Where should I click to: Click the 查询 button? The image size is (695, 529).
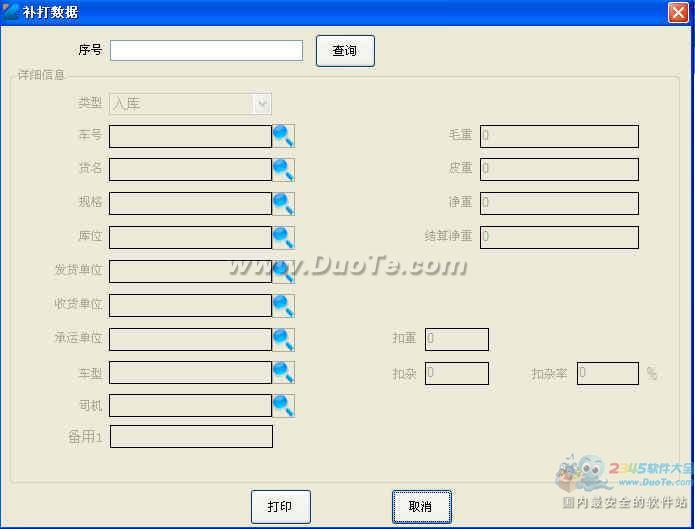[x=345, y=51]
